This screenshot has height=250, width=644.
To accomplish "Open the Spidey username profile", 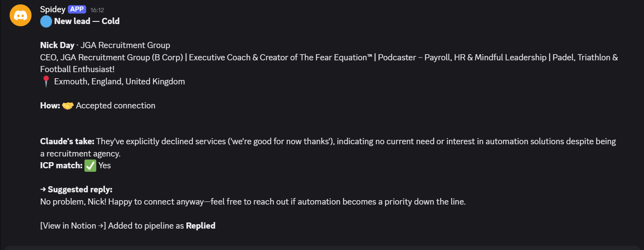I will tap(52, 10).
